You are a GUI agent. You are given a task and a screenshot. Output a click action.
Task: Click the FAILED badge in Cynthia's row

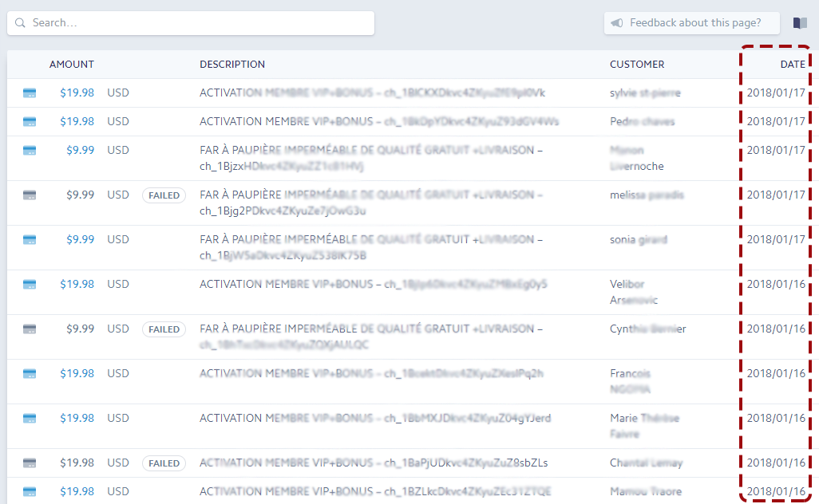[164, 329]
